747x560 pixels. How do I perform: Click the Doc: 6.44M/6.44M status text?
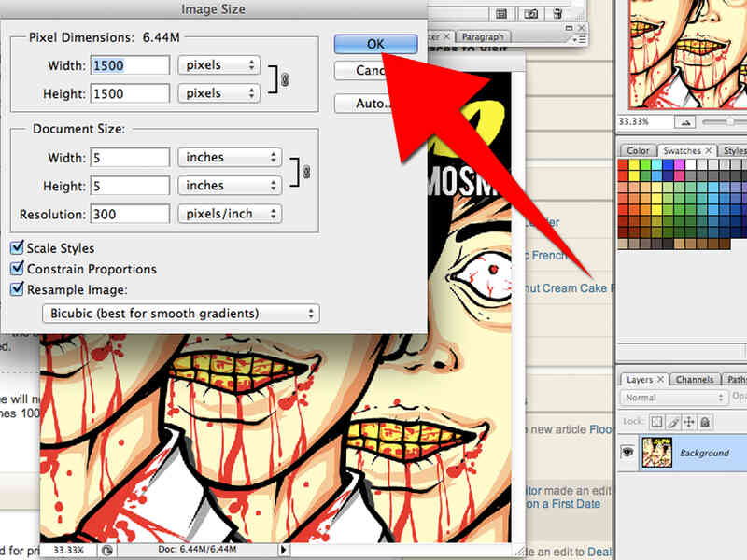click(197, 549)
